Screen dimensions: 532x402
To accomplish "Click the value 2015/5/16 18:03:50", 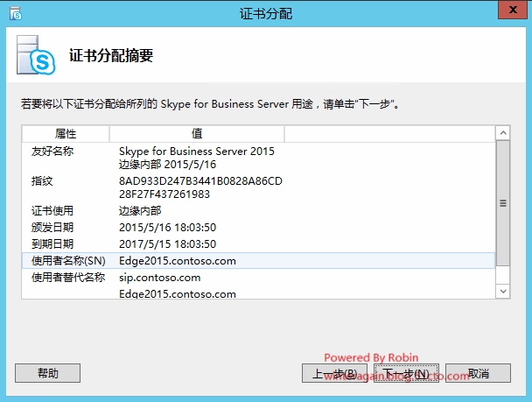I will 168,227.
